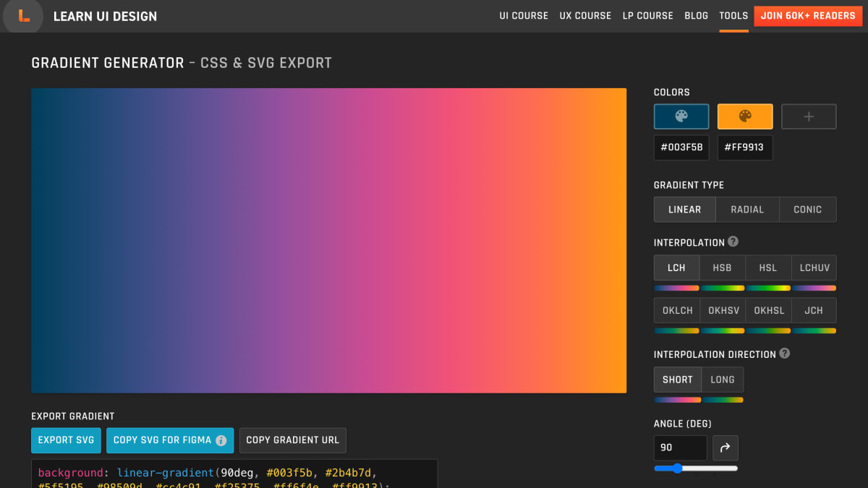Click the LEARN UI DESIGN site title

click(105, 16)
